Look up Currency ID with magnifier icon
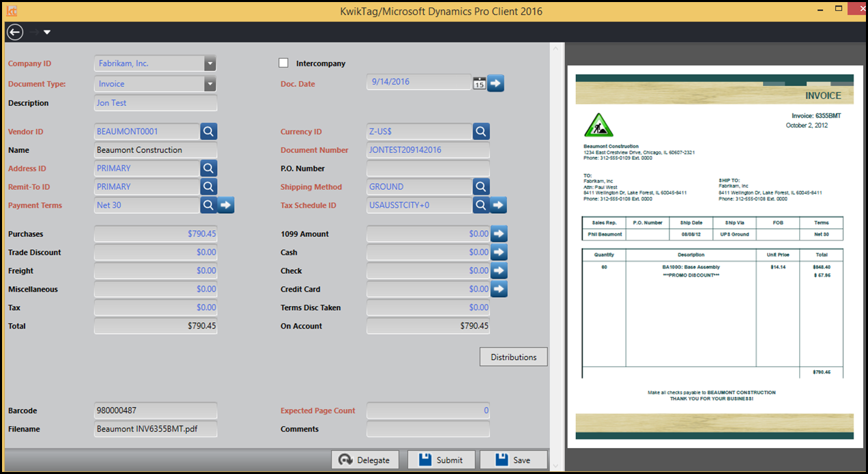Viewport: 868px width, 474px height. point(481,131)
